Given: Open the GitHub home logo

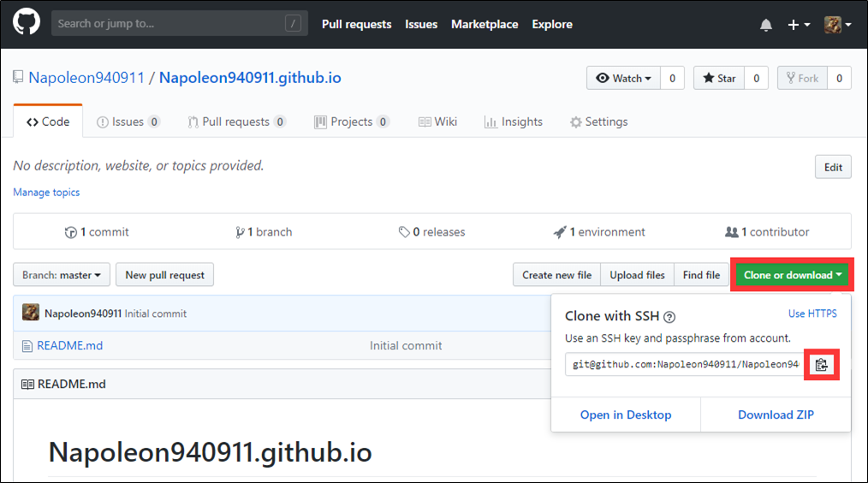Looking at the screenshot, I should click(27, 23).
